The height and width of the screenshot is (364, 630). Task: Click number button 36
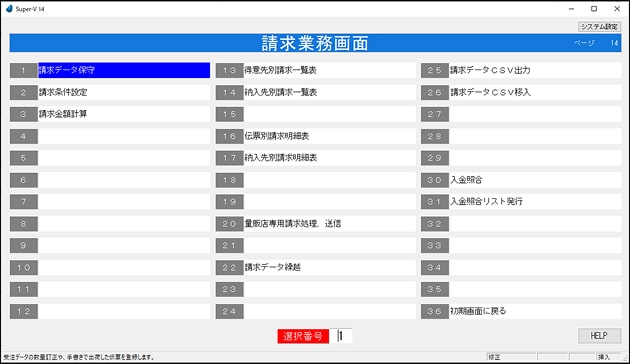[x=435, y=311]
